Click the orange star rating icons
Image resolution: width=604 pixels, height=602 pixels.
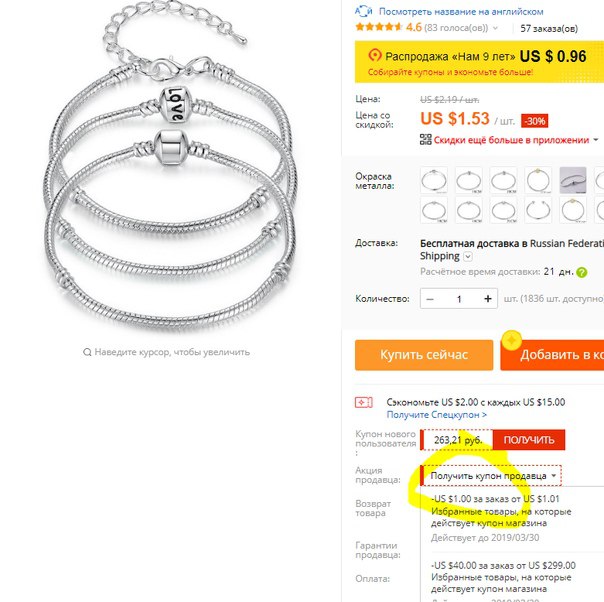379,27
